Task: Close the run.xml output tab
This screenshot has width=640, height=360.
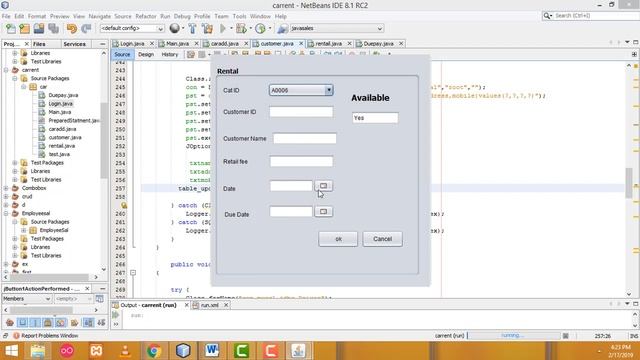Action: point(226,305)
